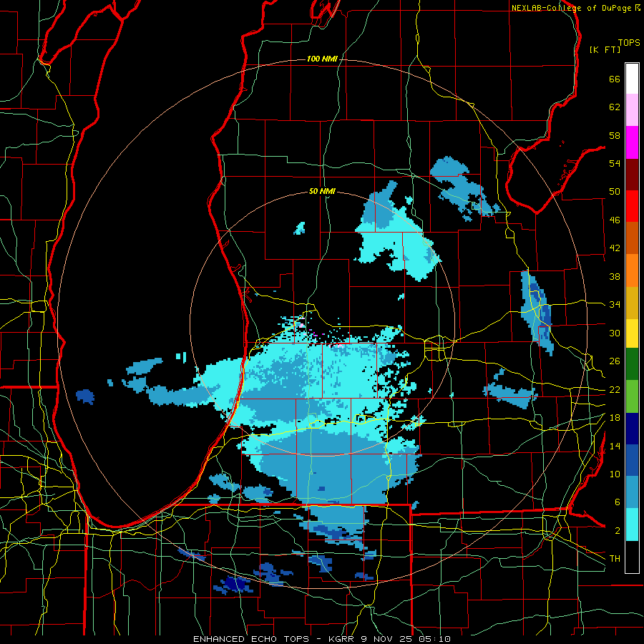
Task: Click the small blue echo over Lake Michigan
Action: coord(85,396)
